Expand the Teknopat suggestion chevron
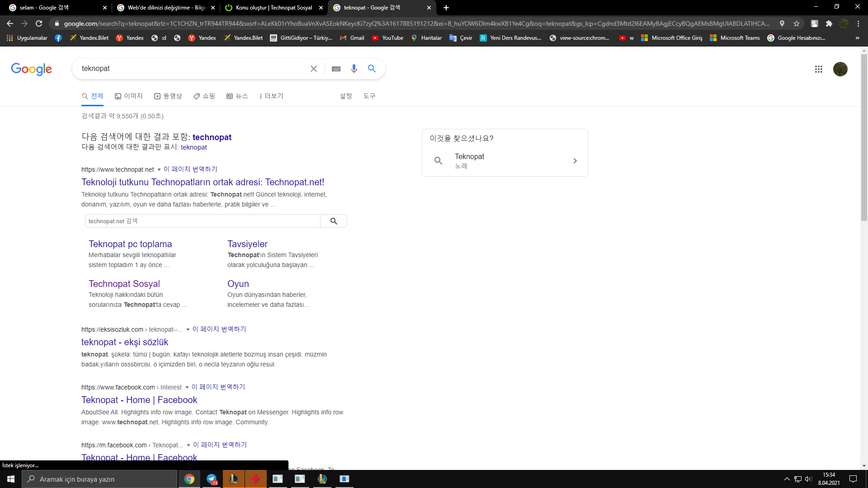The image size is (868, 488). [x=575, y=161]
